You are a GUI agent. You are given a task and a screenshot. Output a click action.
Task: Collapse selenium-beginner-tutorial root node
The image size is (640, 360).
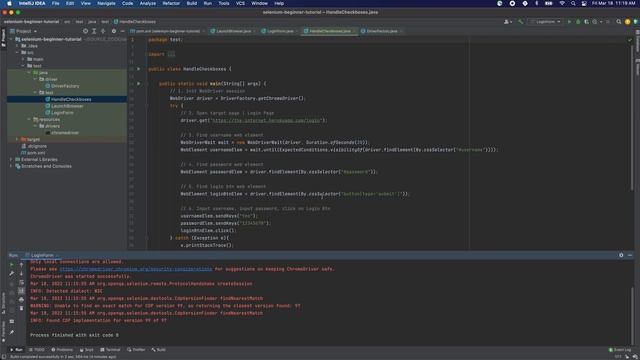pyautogui.click(x=11, y=40)
